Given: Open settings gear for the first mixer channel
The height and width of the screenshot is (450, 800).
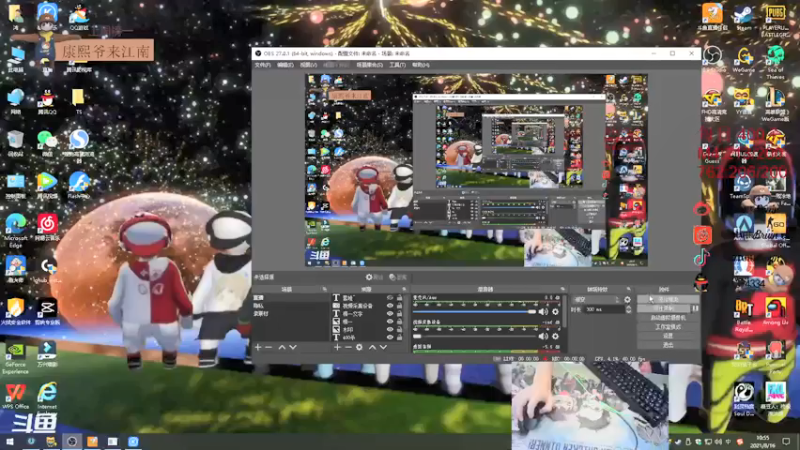Looking at the screenshot, I should [555, 312].
